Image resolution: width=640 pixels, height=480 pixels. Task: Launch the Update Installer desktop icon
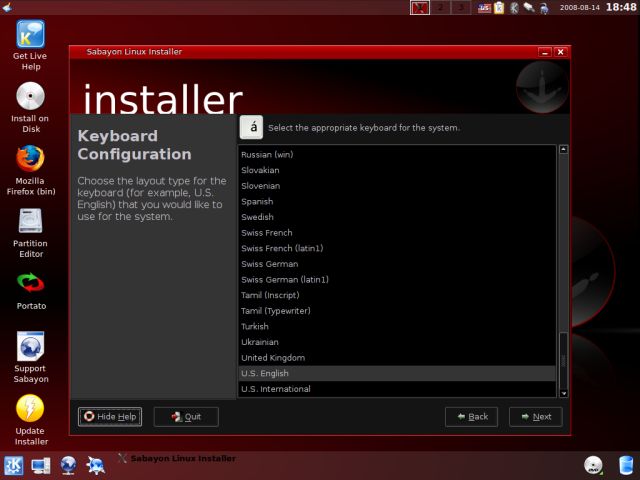pos(30,410)
